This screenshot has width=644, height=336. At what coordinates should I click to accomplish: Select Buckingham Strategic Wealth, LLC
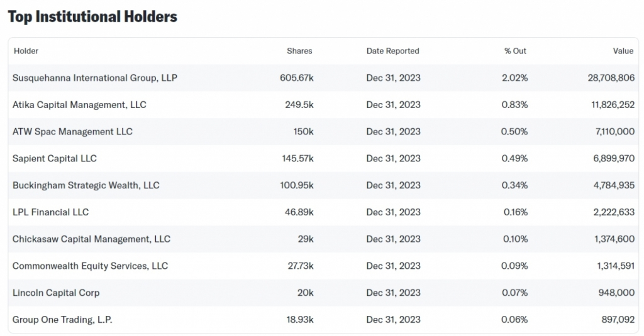[86, 185]
